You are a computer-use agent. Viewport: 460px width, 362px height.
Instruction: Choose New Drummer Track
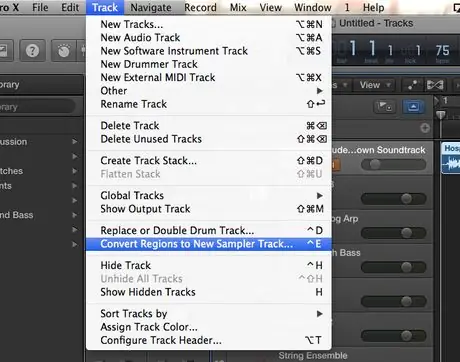pyautogui.click(x=209, y=64)
